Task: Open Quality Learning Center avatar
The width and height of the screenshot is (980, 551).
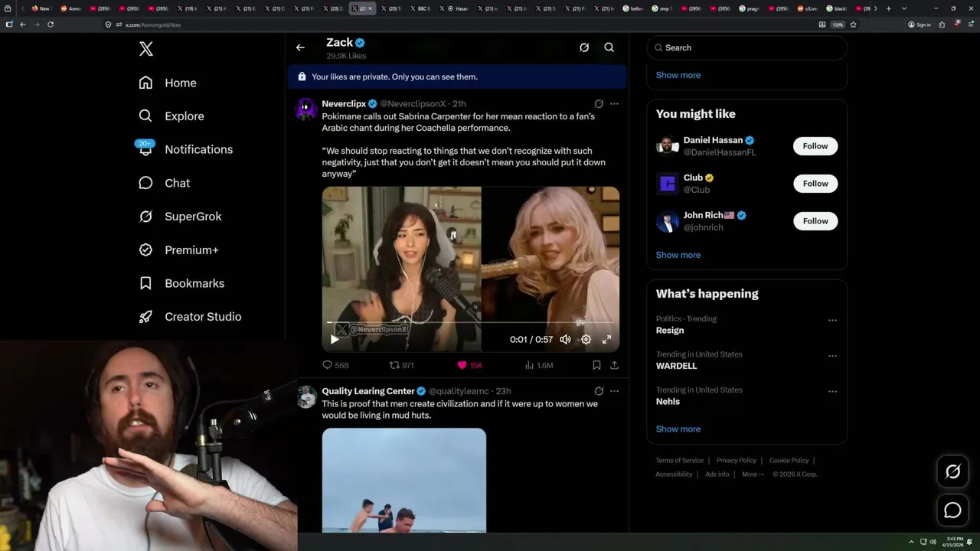Action: point(306,396)
